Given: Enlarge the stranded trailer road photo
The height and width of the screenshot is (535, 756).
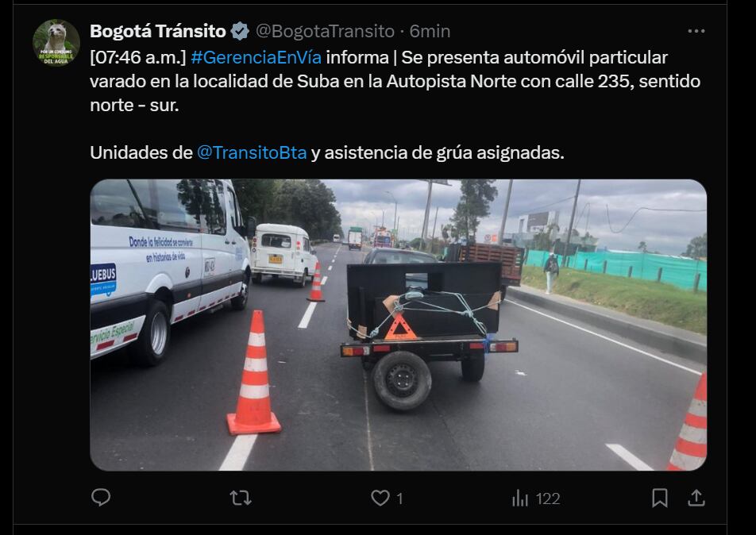Looking at the screenshot, I should pos(399,325).
